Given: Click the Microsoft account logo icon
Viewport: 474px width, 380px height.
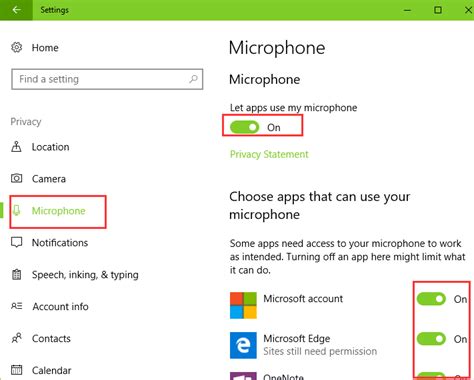Looking at the screenshot, I should pyautogui.click(x=243, y=305).
